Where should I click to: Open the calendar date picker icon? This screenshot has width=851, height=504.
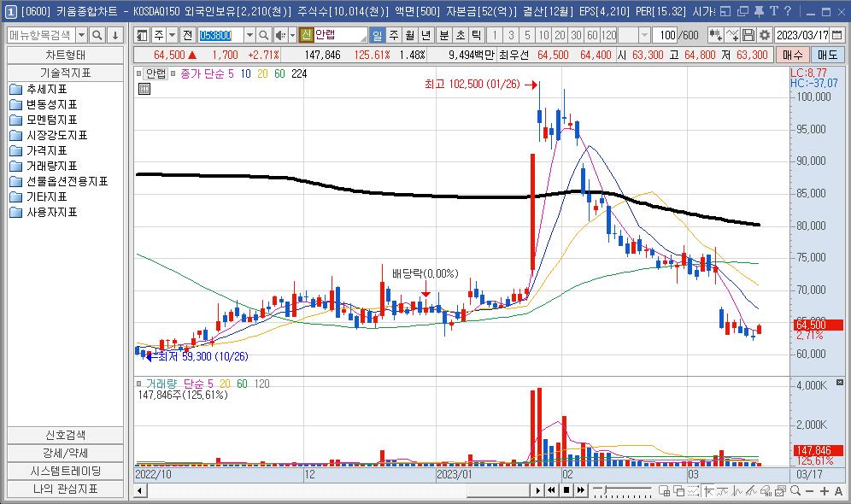(x=836, y=35)
